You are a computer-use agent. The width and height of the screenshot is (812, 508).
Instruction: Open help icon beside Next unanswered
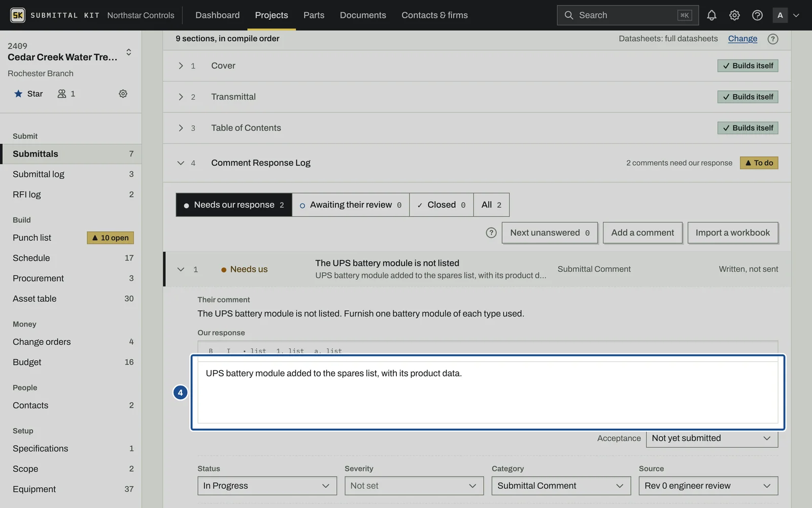coord(491,233)
